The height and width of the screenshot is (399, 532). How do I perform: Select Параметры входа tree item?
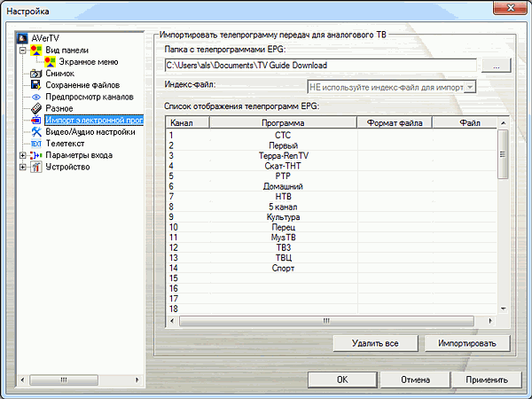coord(79,155)
